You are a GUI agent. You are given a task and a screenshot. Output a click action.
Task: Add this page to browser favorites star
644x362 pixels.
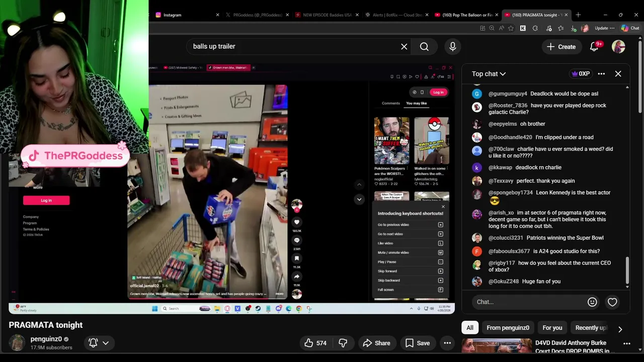click(511, 28)
